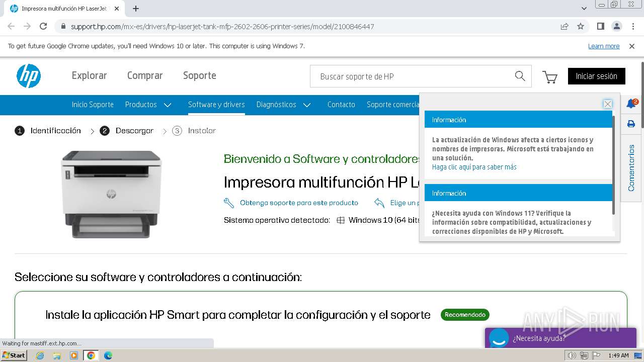
Task: Reload the page in Chrome
Action: [43, 26]
